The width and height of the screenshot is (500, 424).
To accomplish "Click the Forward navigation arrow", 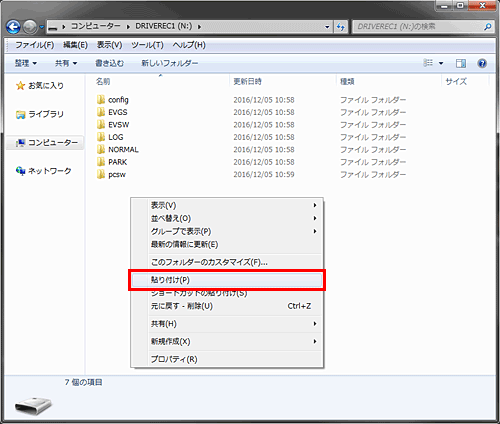I will tap(31, 27).
